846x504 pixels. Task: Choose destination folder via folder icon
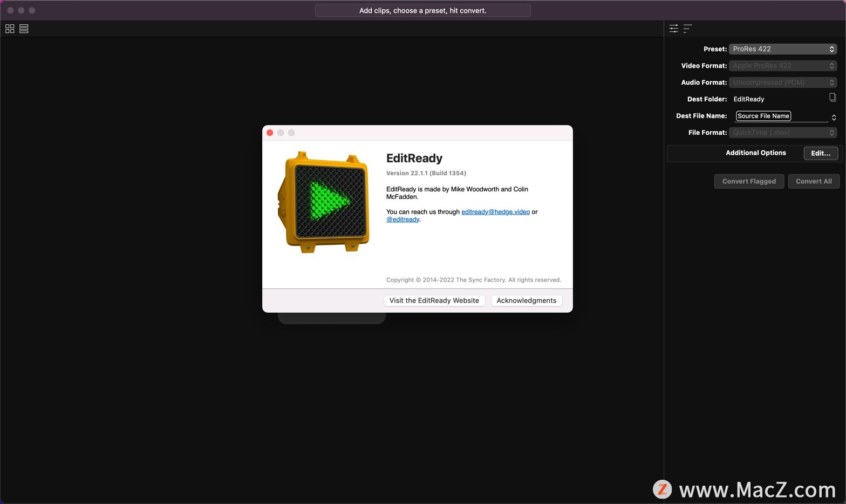click(833, 98)
